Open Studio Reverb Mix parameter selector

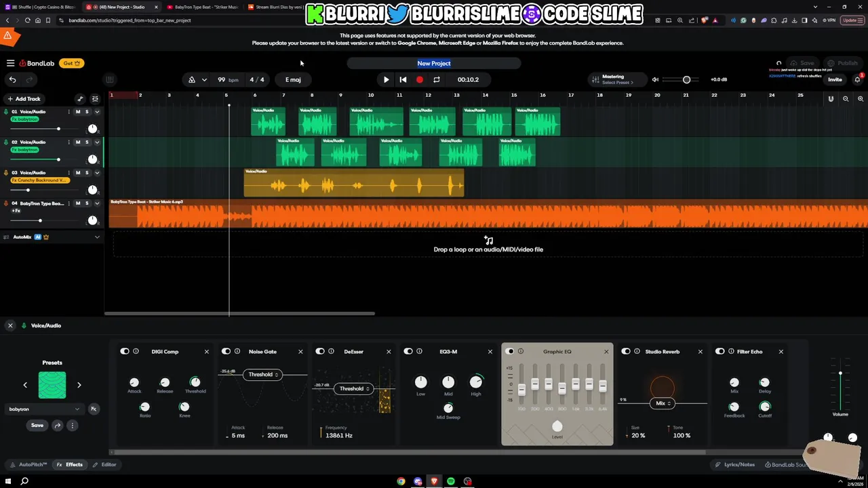pos(662,403)
